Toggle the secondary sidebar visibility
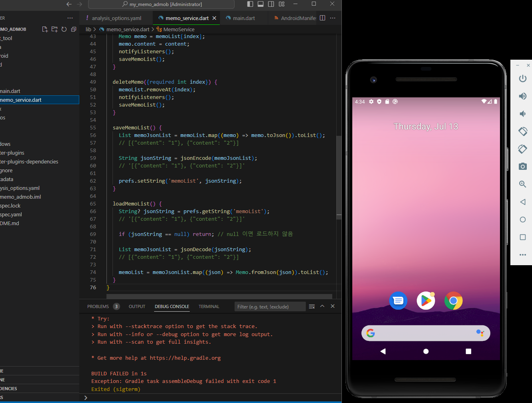The height and width of the screenshot is (403, 532). point(271,4)
